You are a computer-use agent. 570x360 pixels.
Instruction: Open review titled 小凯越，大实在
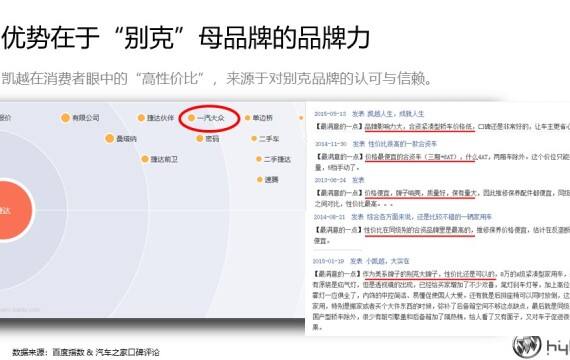point(388,261)
